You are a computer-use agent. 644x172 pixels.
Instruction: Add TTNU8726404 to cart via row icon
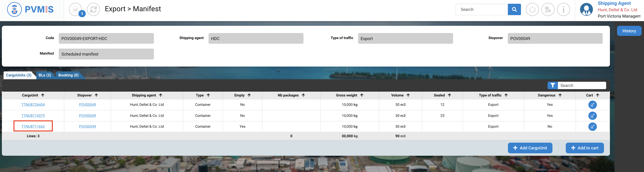coord(592,105)
